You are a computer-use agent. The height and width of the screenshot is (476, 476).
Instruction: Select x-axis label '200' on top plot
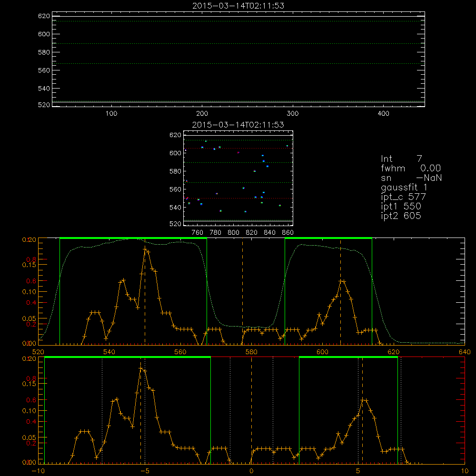202,114
